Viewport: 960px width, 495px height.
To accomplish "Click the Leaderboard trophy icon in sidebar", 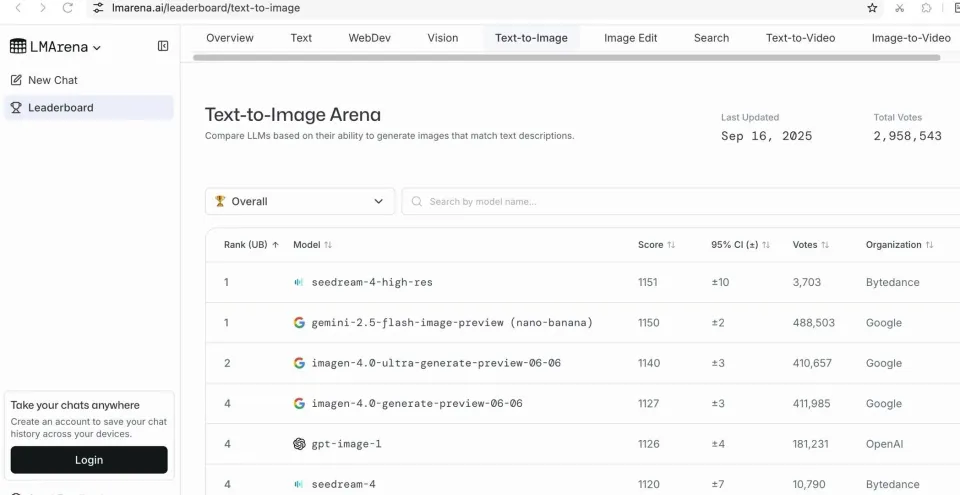I will 16,108.
